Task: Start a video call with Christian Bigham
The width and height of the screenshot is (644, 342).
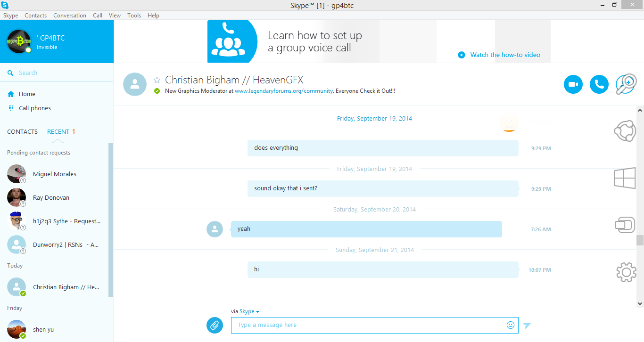Action: click(x=573, y=84)
